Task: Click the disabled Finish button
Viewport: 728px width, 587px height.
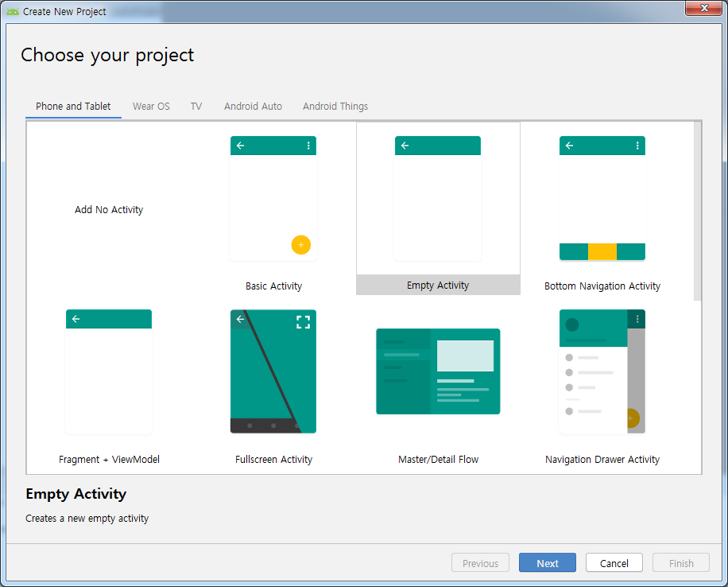Action: (x=681, y=563)
